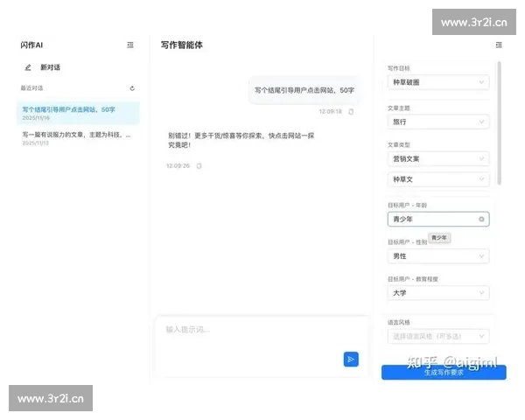Open the sub-type dropdown showing 种草文
Image resolution: width=525 pixels, height=420 pixels.
click(438, 179)
